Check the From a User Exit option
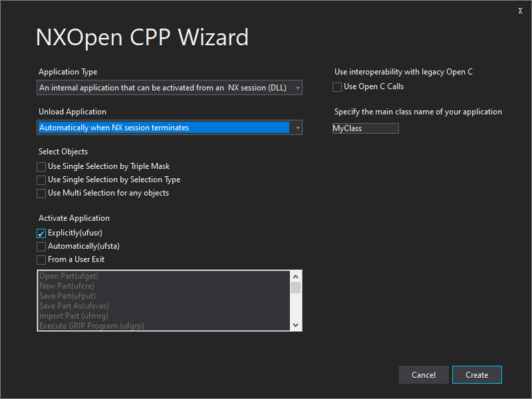 [41, 259]
